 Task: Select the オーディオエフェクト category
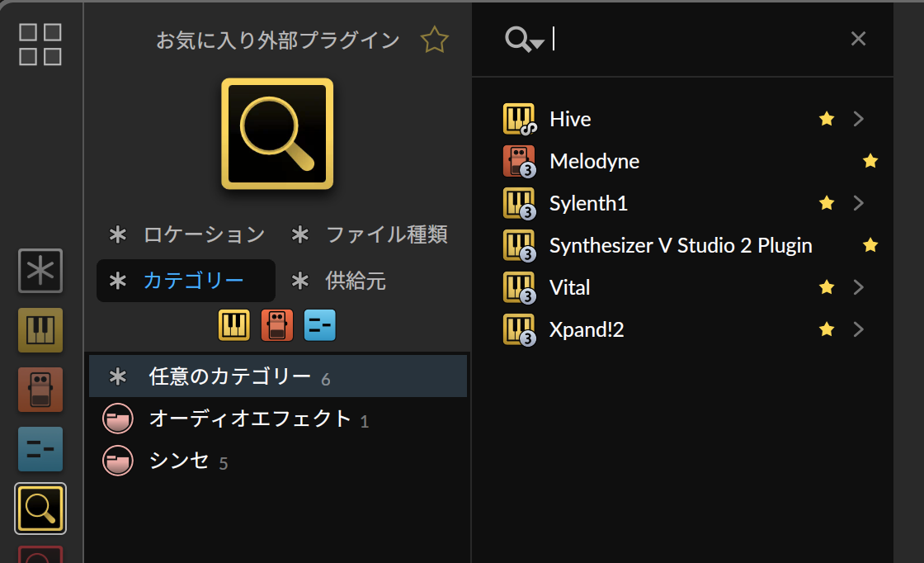(x=277, y=419)
